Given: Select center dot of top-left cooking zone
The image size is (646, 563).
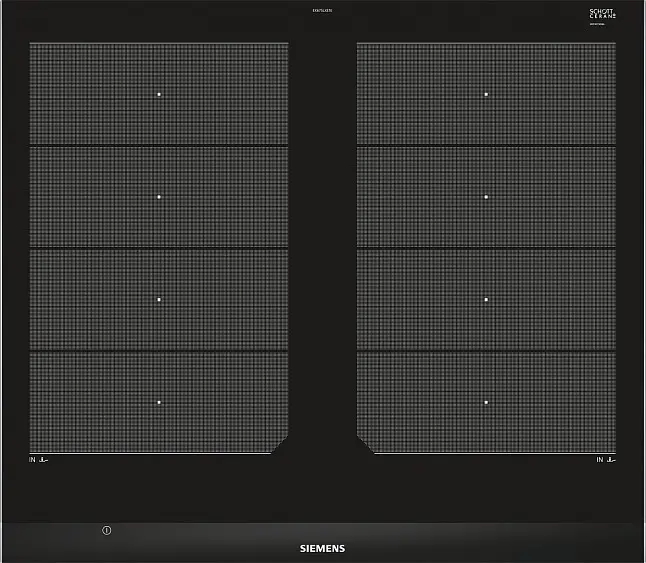Looking at the screenshot, I should [159, 94].
